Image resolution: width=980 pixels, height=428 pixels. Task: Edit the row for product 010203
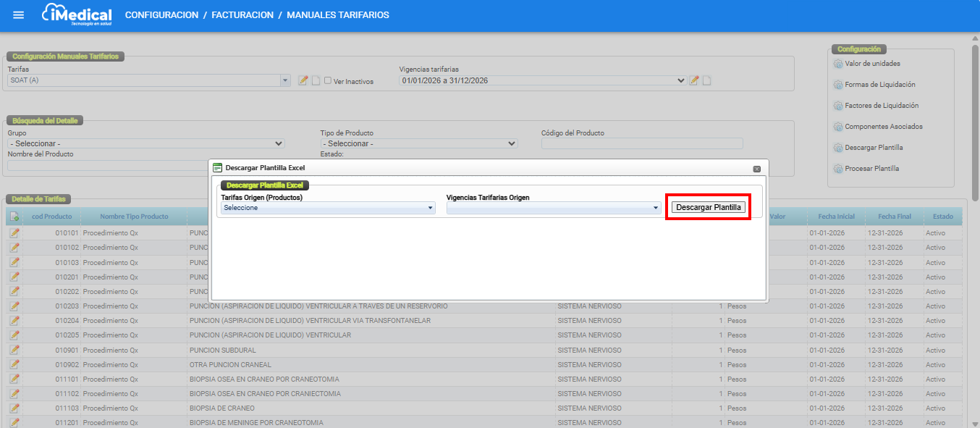tap(14, 306)
